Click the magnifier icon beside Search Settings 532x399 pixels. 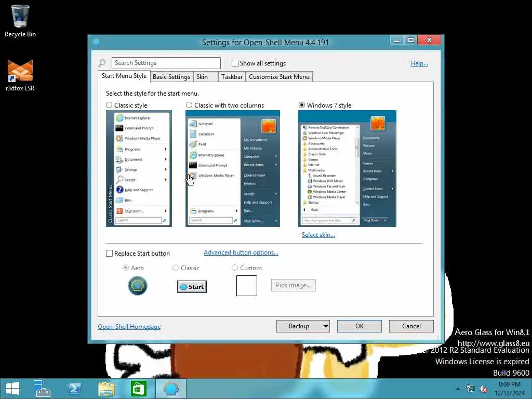tap(102, 63)
